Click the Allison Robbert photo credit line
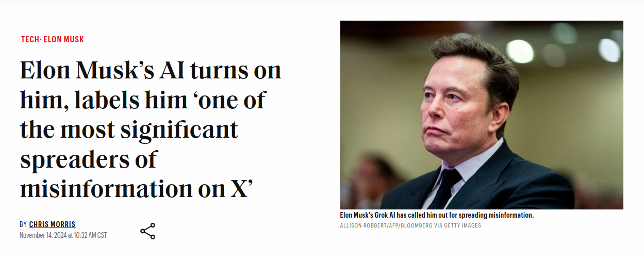Screen dimensions: 644x260 pos(410,225)
